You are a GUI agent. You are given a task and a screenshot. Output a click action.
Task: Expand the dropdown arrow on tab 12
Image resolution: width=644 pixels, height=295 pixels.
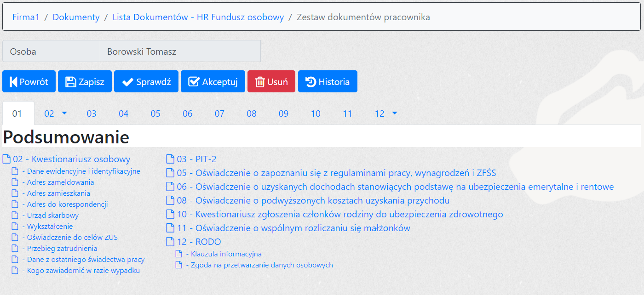[x=394, y=113]
